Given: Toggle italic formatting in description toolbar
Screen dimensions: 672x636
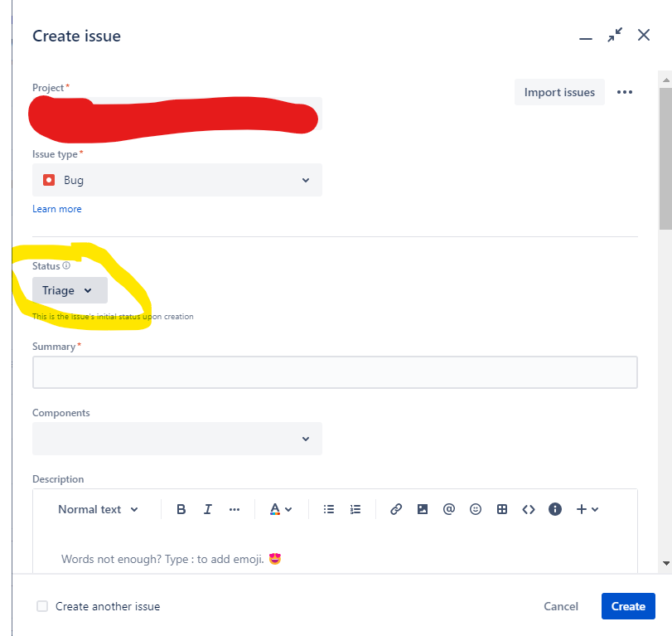Looking at the screenshot, I should tap(208, 509).
